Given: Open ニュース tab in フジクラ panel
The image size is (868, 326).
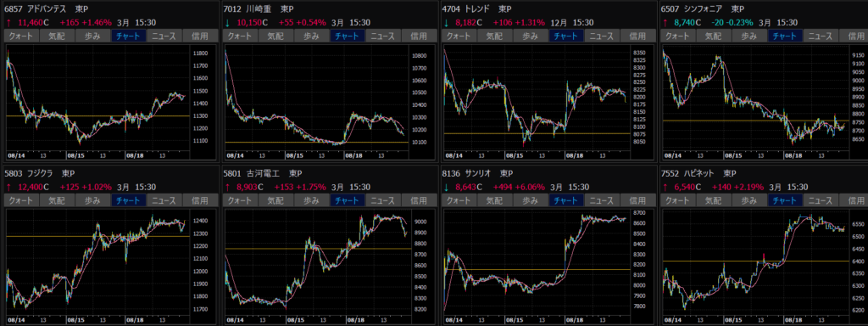Looking at the screenshot, I should point(164,200).
